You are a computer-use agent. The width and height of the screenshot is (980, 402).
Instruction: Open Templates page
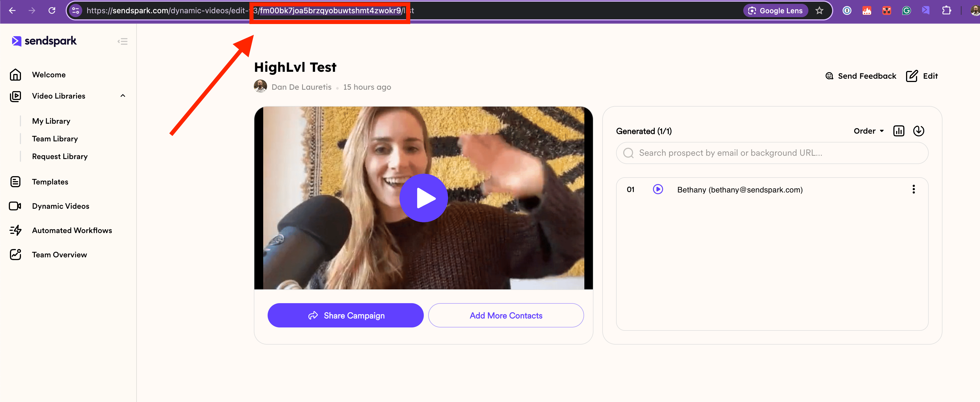[50, 182]
